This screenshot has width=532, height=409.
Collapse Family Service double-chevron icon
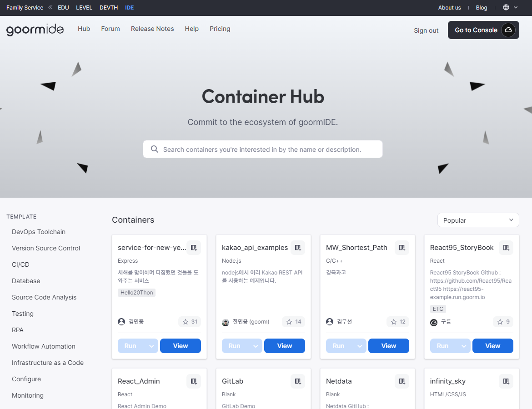(50, 7)
